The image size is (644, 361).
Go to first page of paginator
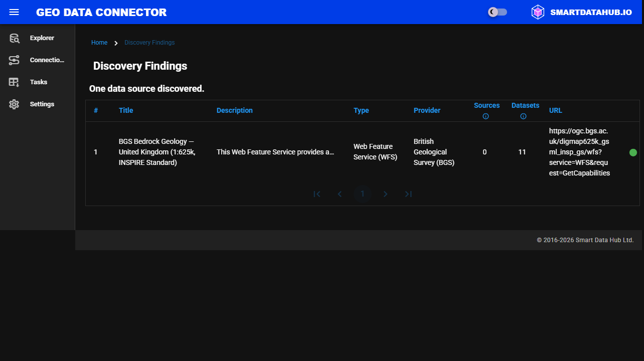pyautogui.click(x=317, y=194)
